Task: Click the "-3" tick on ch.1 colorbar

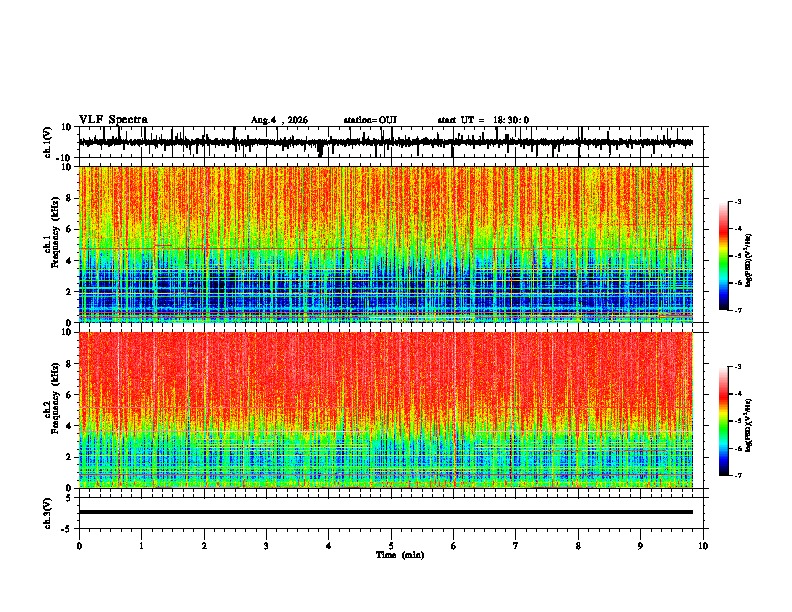Action: [x=738, y=201]
